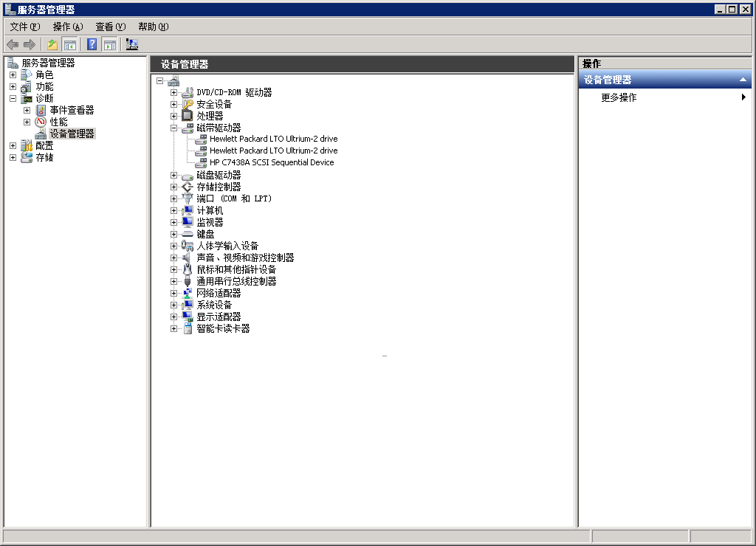Click the scan for hardware changes icon
The height and width of the screenshot is (546, 756).
(x=131, y=45)
